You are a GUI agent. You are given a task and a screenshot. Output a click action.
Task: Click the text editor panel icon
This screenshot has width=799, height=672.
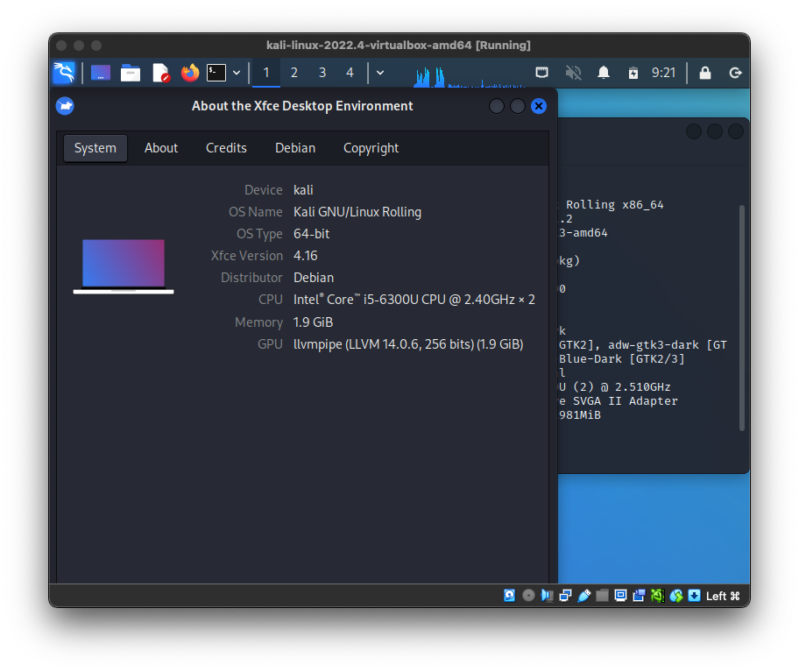click(160, 73)
